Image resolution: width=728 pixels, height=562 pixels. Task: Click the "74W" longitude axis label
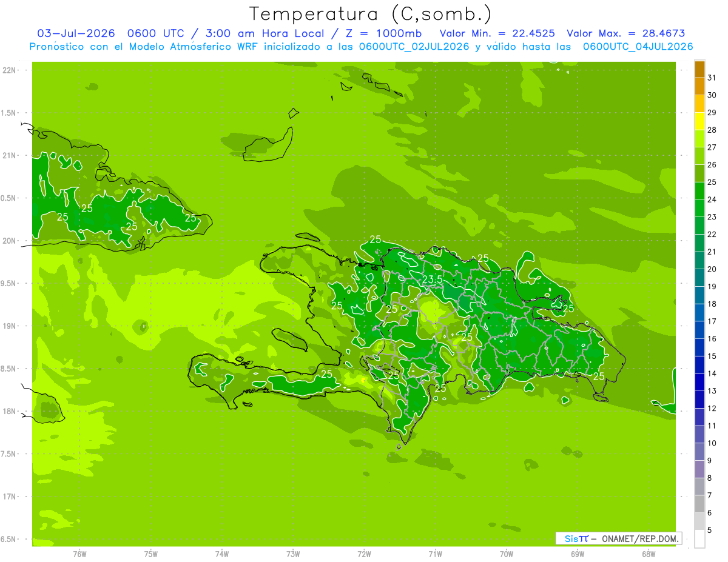(x=222, y=554)
